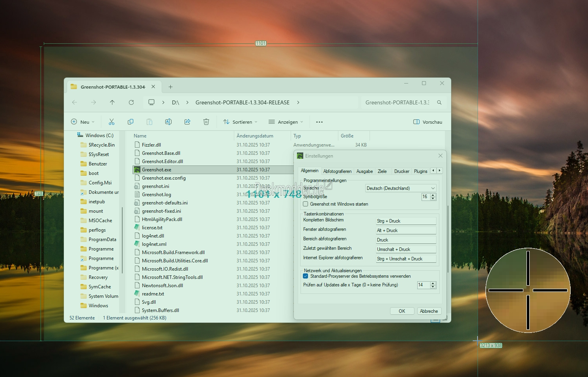Click the Cut scissors icon in toolbar

coord(112,122)
